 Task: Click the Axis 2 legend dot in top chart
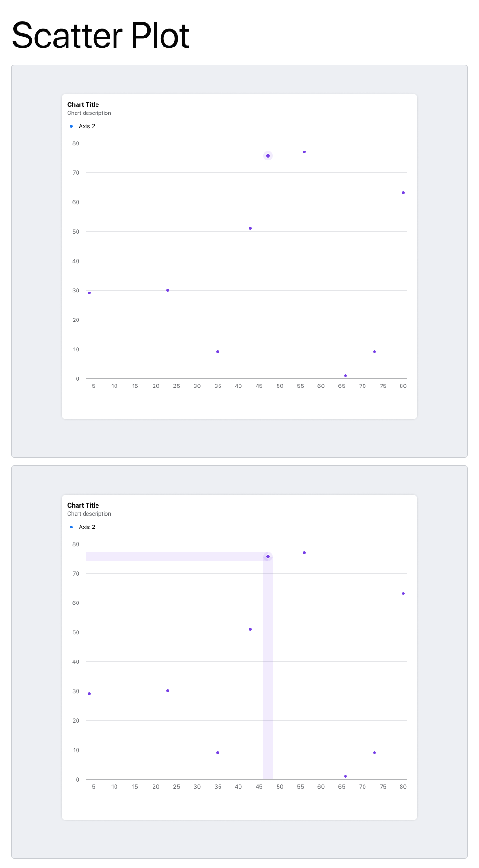[71, 126]
